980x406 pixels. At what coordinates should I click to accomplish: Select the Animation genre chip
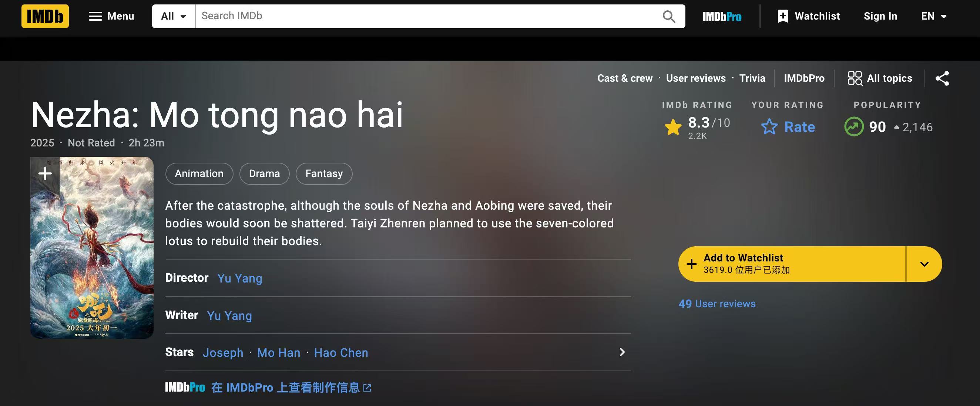pyautogui.click(x=199, y=174)
